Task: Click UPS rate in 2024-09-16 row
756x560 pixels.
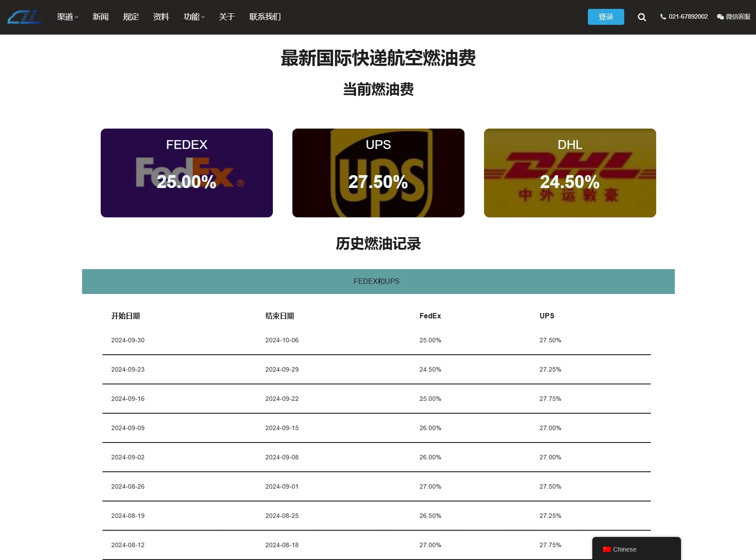Action: pyautogui.click(x=550, y=399)
